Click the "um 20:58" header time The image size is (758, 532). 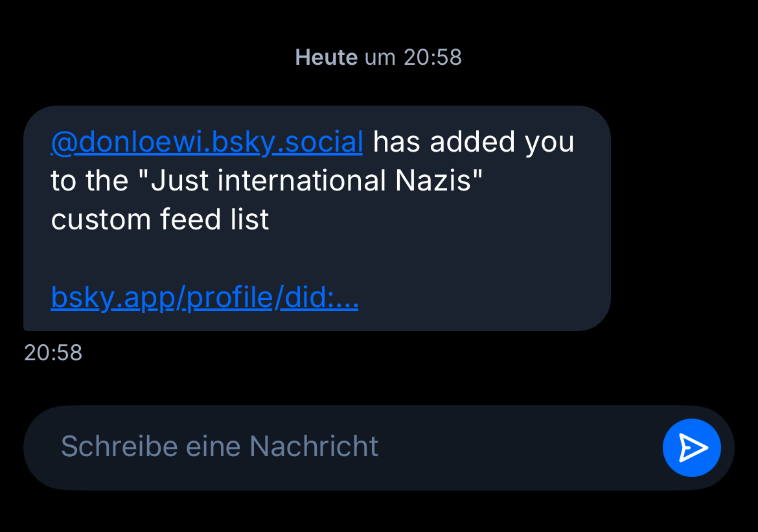(413, 58)
